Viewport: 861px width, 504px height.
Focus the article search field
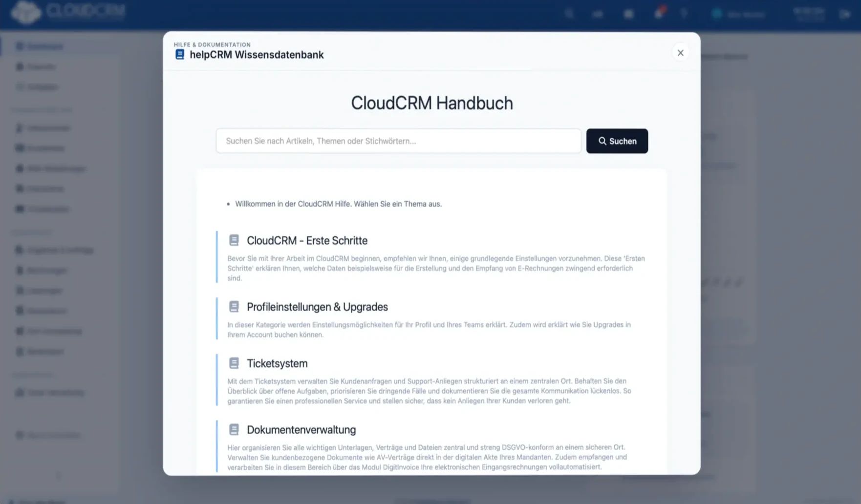tap(398, 141)
